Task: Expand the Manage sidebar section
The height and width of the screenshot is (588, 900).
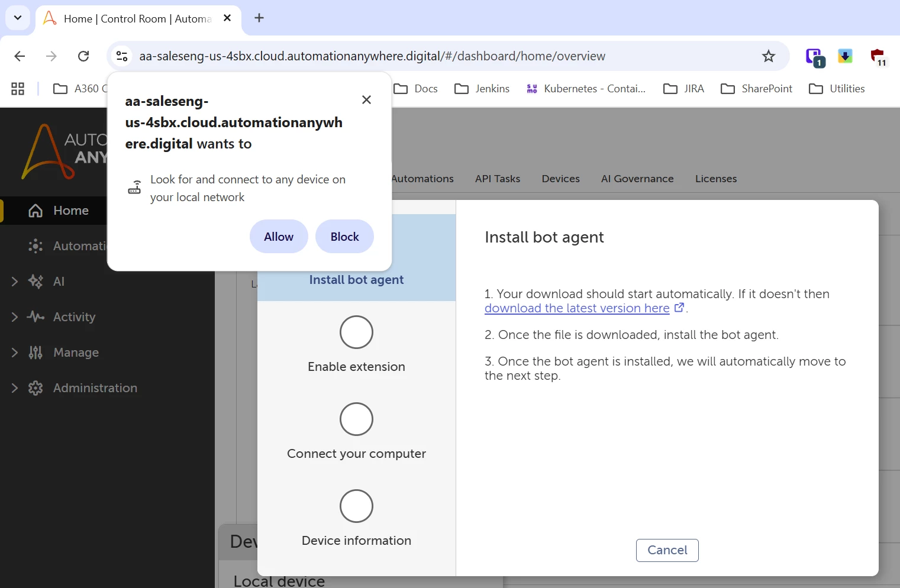Action: pyautogui.click(x=15, y=353)
